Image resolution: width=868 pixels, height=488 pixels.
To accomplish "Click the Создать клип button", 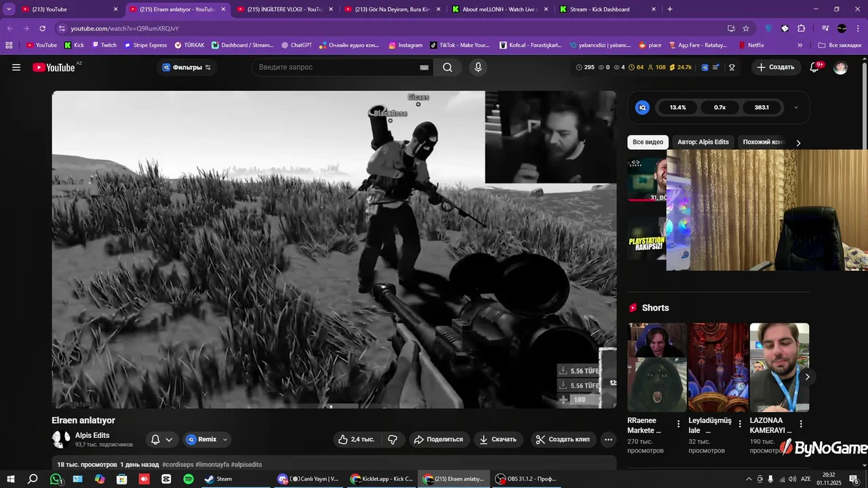I will 563,439.
